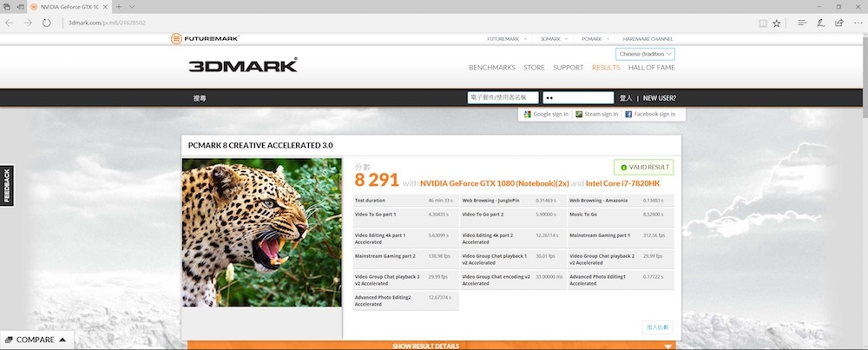Screen dimensions: 868x350
Task: Add page to favorites star
Action: point(777,23)
